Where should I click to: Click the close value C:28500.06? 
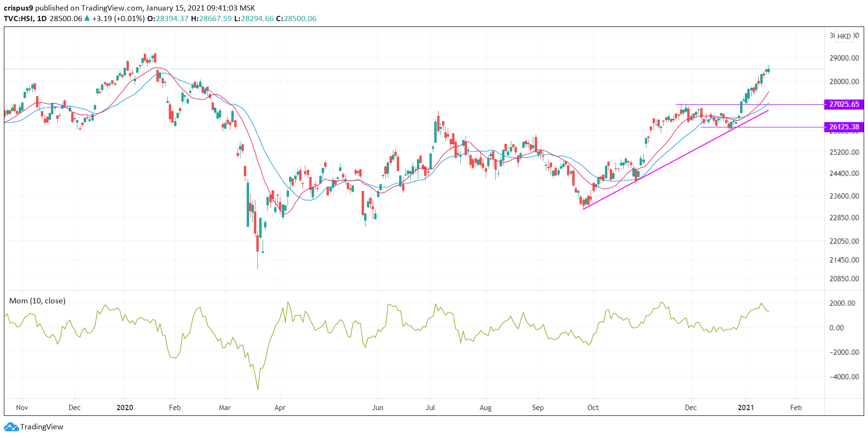point(296,19)
